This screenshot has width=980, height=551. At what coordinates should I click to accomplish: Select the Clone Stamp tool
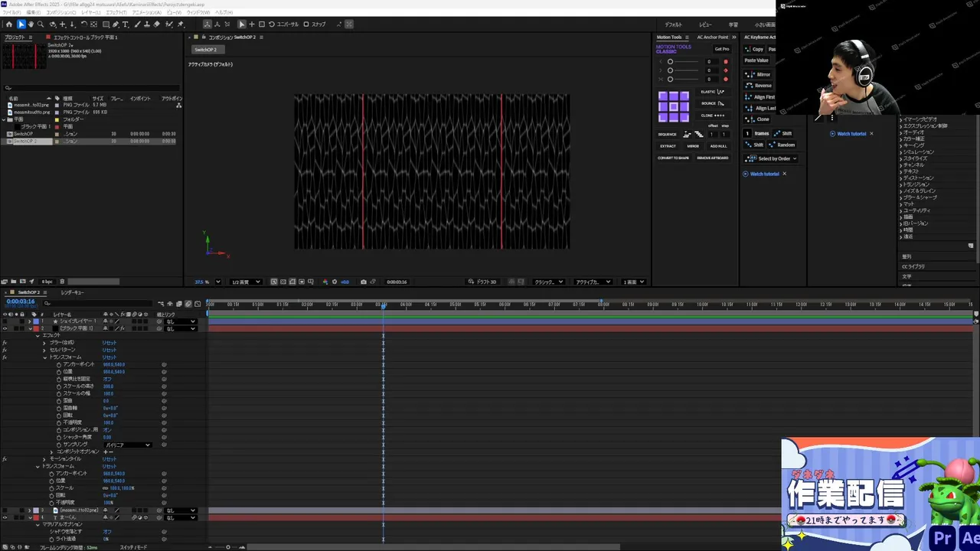pos(147,24)
